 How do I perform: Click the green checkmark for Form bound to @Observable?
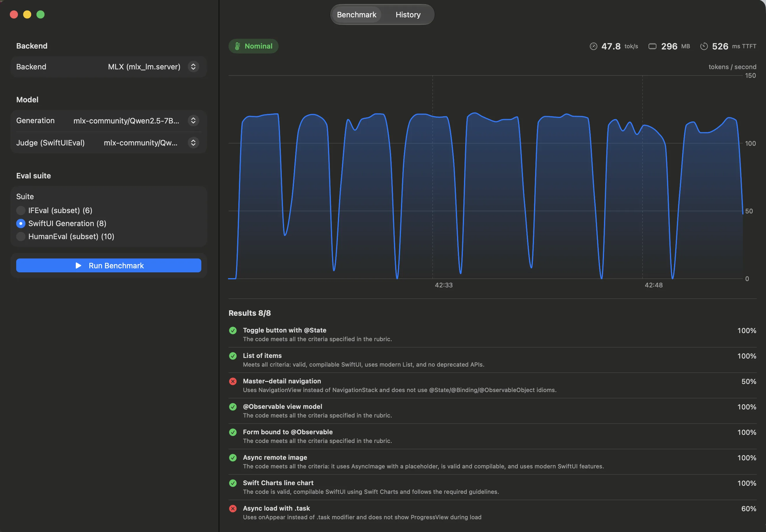233,432
